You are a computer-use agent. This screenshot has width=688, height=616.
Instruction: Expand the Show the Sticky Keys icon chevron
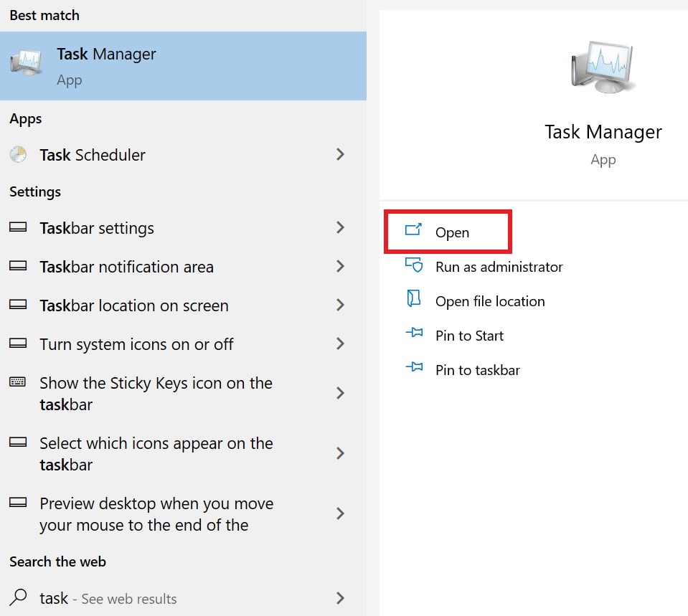340,393
